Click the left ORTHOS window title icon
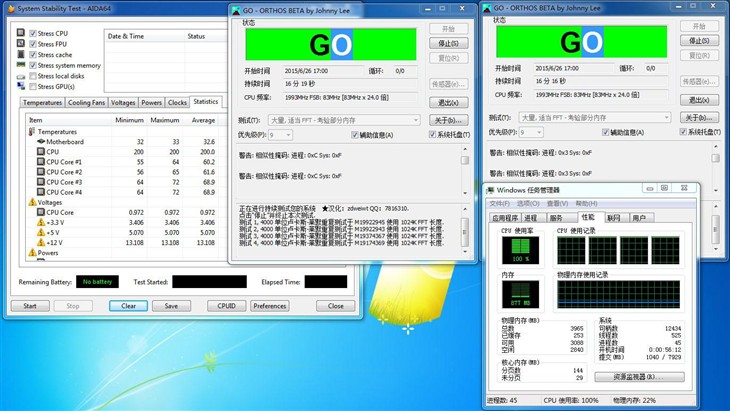 [236, 10]
